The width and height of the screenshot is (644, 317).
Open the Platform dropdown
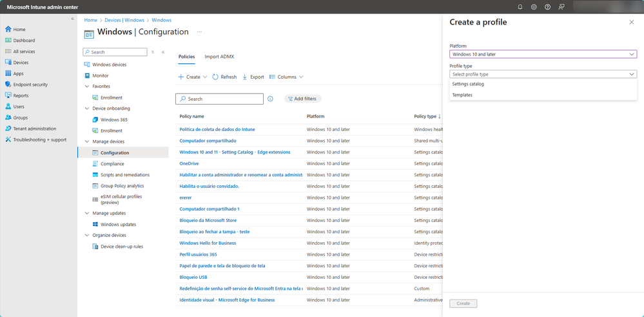point(543,54)
